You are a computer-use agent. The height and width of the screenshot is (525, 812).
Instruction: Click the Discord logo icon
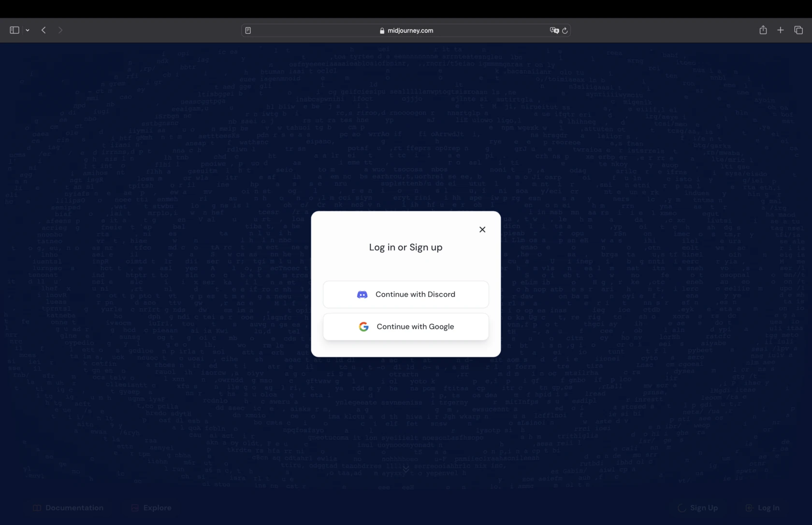click(x=362, y=295)
